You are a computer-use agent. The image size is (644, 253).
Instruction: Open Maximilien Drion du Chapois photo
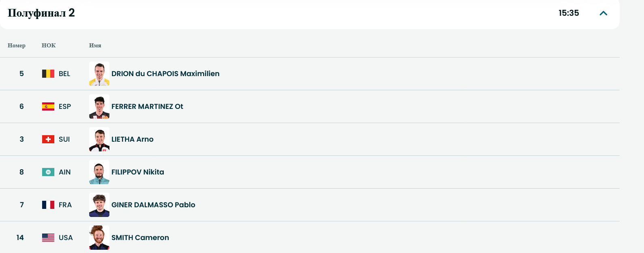[x=99, y=74]
